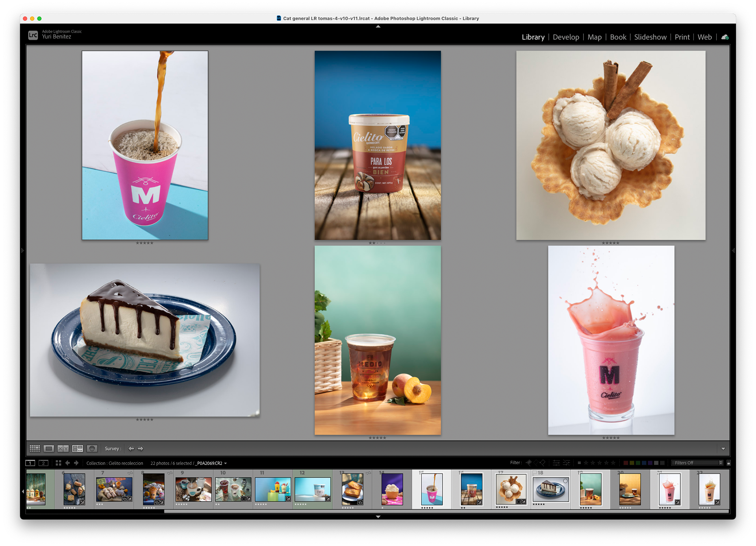This screenshot has width=756, height=546.
Task: Expand the toolbar options triangle menu
Action: 723,449
